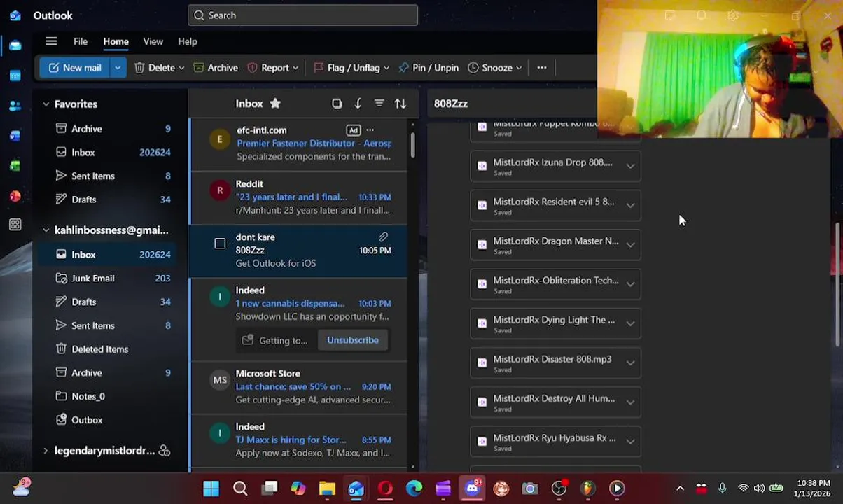Open the Reddit Manhunt email
The width and height of the screenshot is (843, 504).
(x=298, y=197)
